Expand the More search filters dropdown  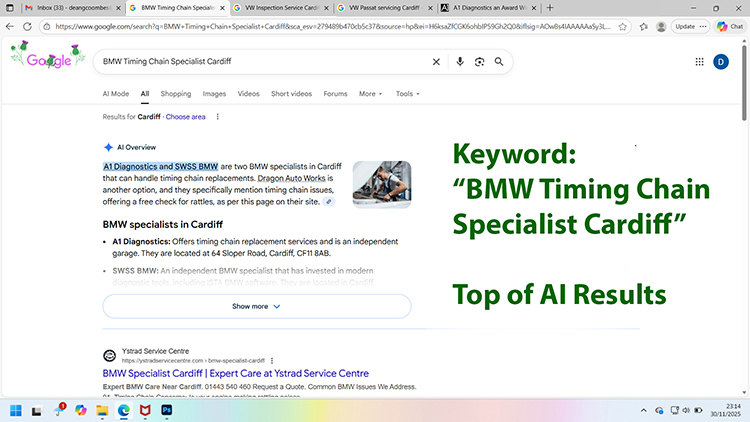(x=370, y=94)
